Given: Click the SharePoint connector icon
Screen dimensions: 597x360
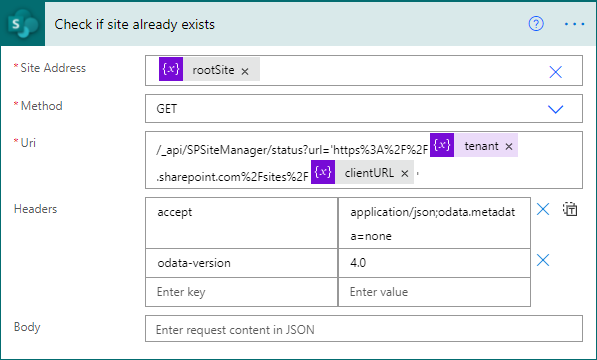Looking at the screenshot, I should click(23, 24).
